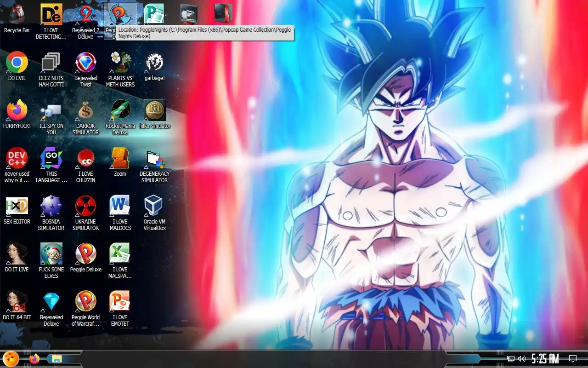Open the Santa elf game shortcut
The width and height of the screenshot is (588, 368).
point(51,253)
